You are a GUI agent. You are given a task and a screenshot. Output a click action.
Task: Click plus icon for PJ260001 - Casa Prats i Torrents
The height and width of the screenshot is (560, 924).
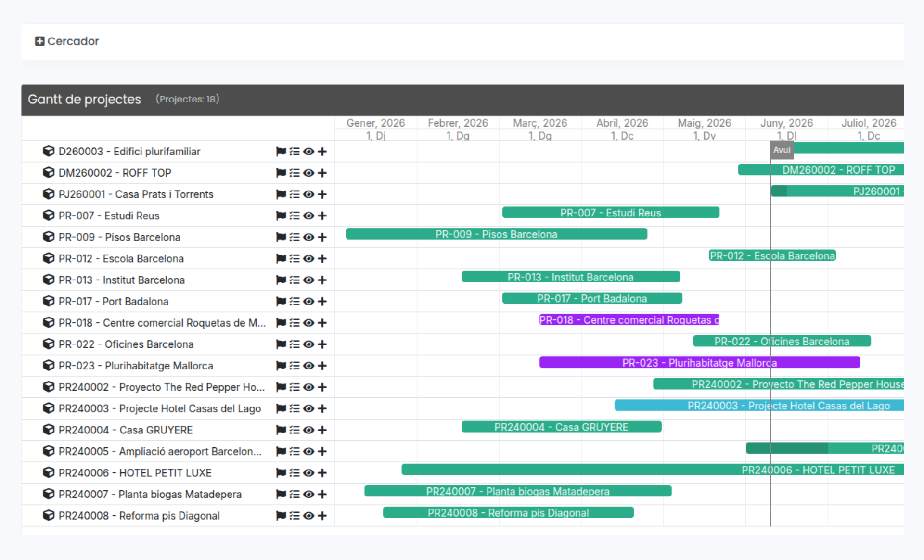322,194
